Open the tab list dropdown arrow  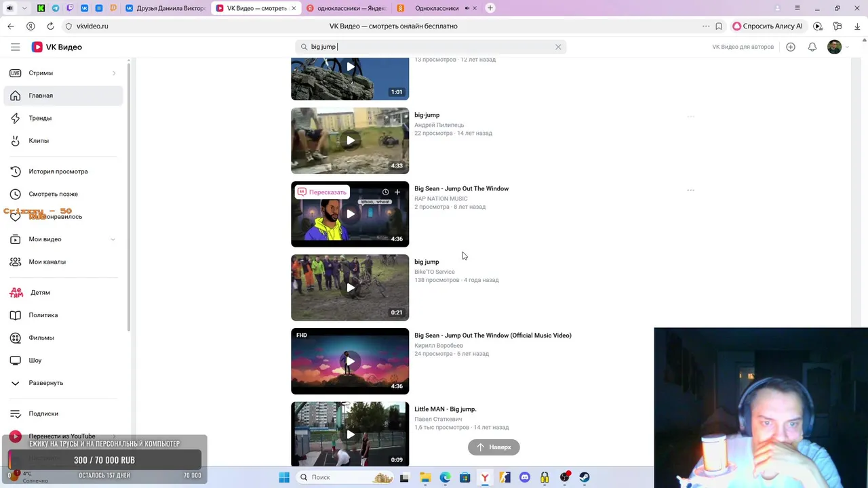(x=25, y=8)
